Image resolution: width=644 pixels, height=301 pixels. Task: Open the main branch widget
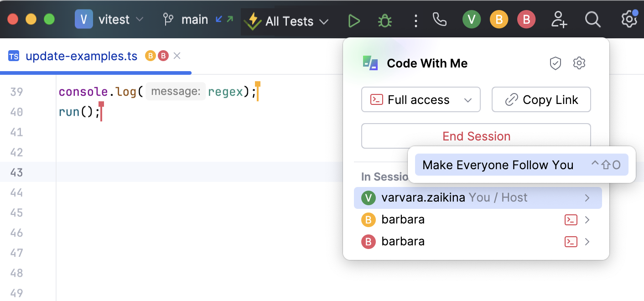tap(194, 20)
